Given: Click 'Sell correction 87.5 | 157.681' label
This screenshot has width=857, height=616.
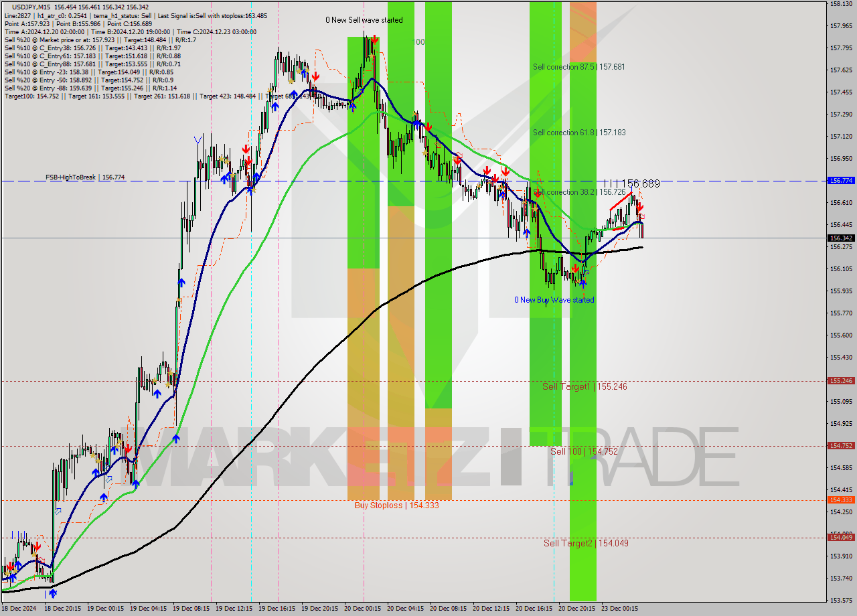Looking at the screenshot, I should [579, 67].
